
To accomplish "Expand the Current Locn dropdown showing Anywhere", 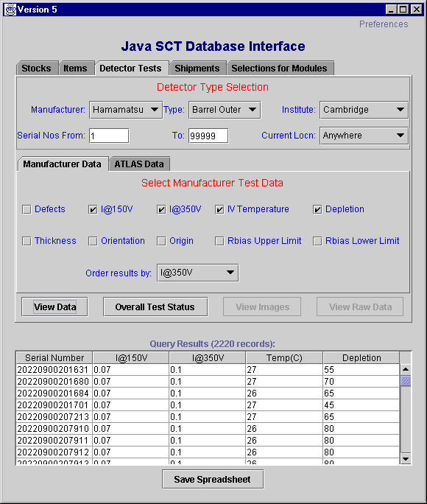I will pos(364,136).
